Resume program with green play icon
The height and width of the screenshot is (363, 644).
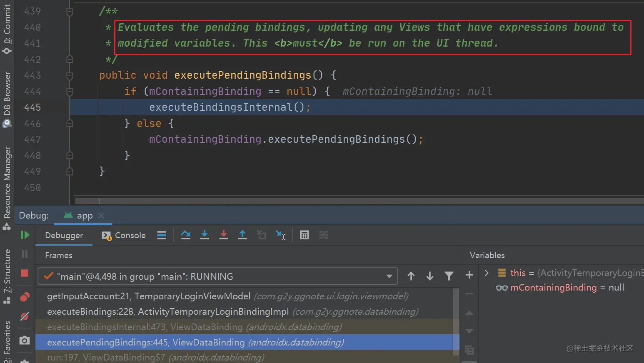click(x=25, y=235)
